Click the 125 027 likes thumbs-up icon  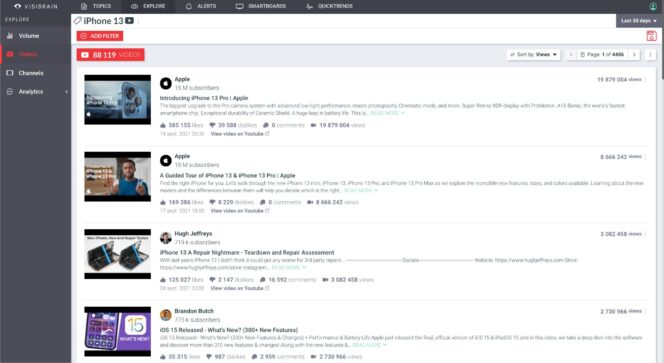coord(163,280)
